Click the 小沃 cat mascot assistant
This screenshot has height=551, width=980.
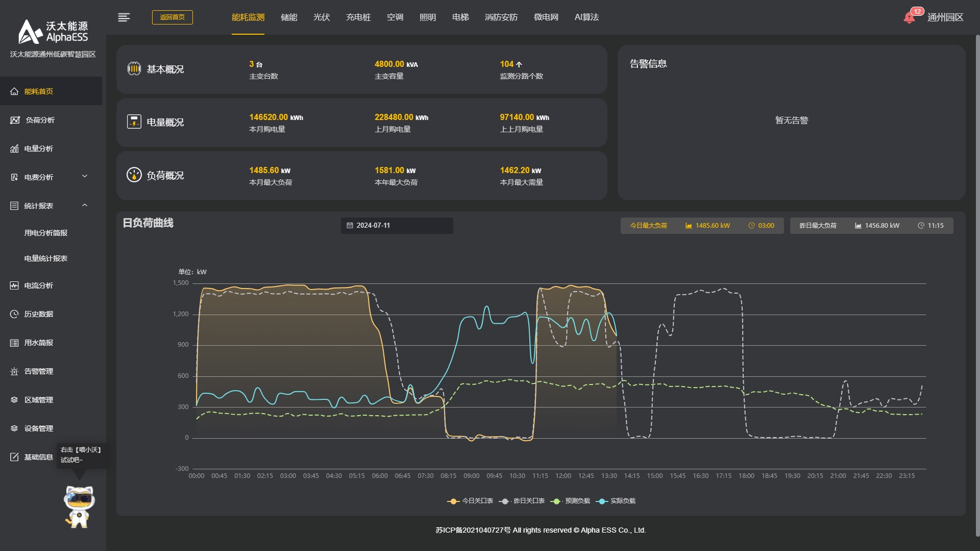[x=79, y=507]
